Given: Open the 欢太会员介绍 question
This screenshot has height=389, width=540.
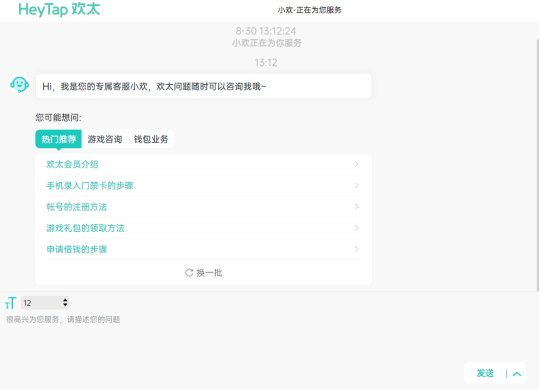Looking at the screenshot, I should tap(203, 164).
